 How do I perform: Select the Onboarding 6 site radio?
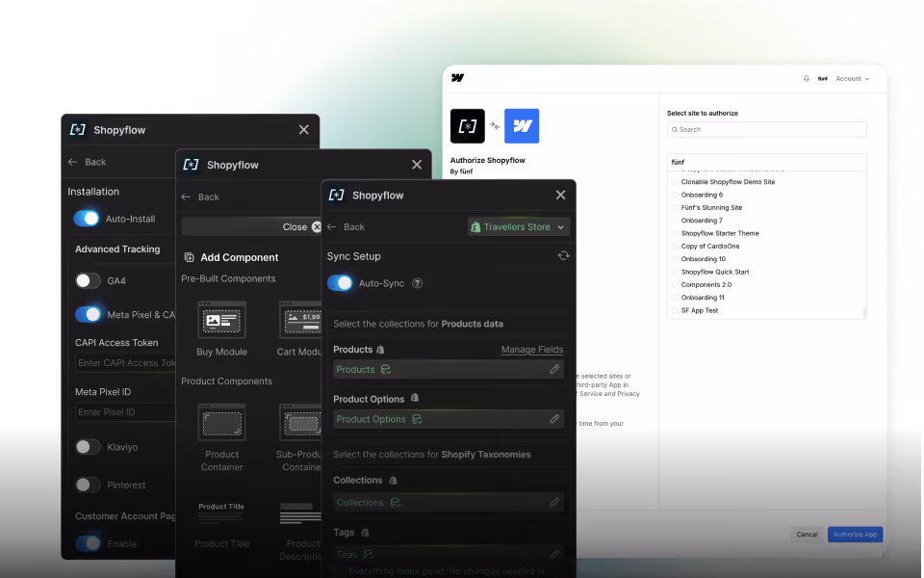675,195
